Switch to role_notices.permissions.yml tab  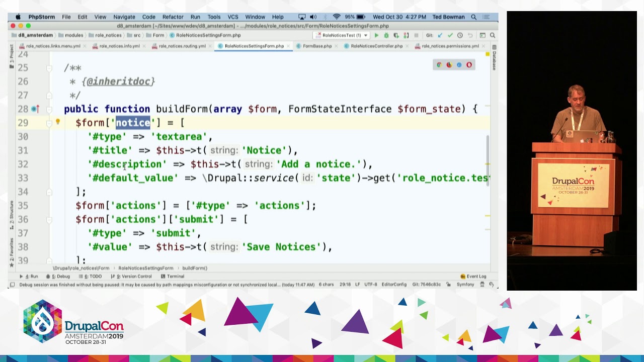click(450, 46)
